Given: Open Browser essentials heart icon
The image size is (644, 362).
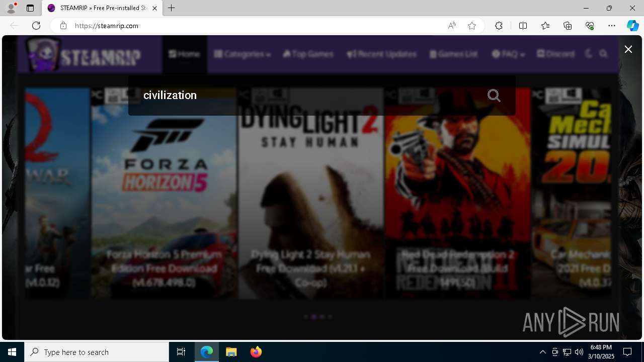Looking at the screenshot, I should coord(590,26).
